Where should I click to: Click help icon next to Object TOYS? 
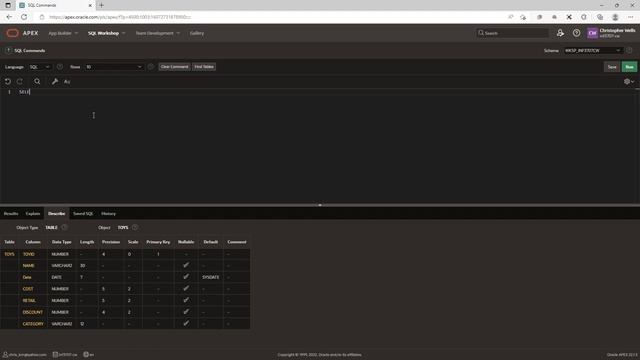(135, 227)
